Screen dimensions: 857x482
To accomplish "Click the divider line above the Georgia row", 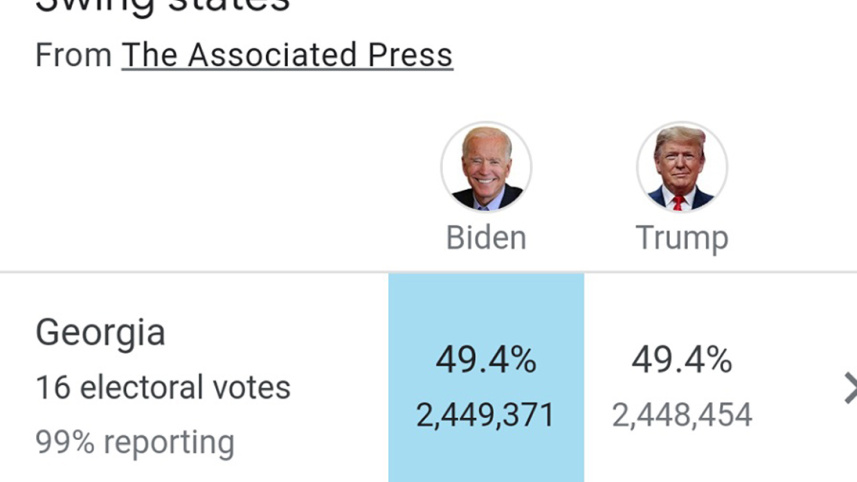I will [200, 272].
